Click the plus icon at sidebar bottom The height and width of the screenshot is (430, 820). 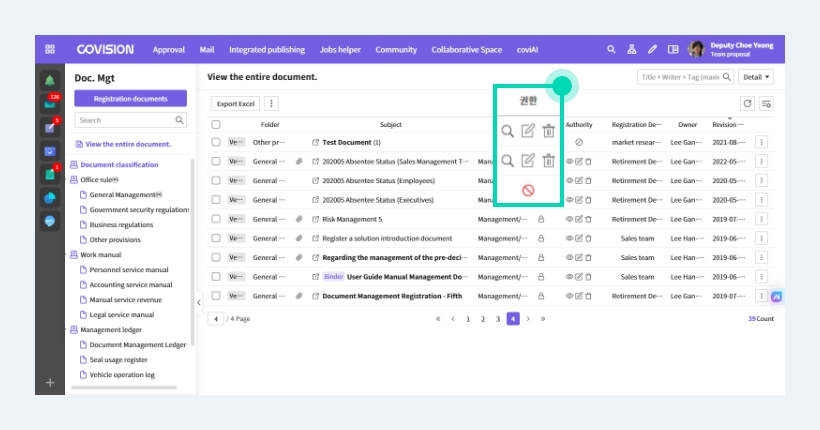(x=50, y=382)
